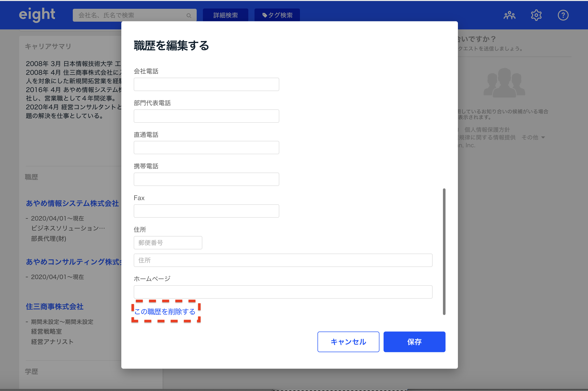Click the この職歴を削除する link

point(165,312)
